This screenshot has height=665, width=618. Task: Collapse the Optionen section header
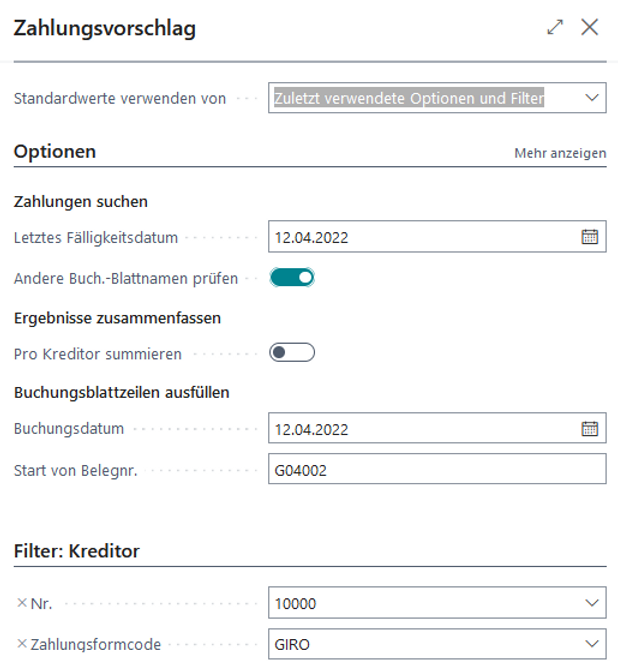[55, 152]
